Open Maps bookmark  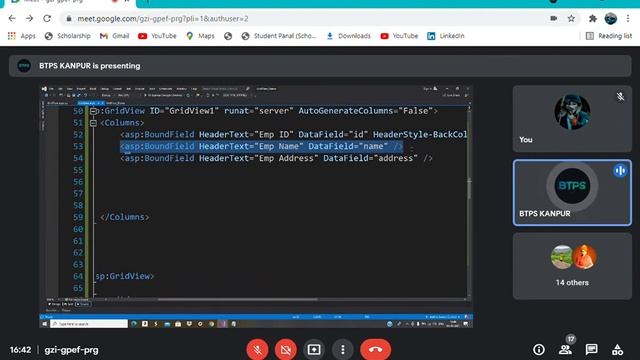coord(200,36)
